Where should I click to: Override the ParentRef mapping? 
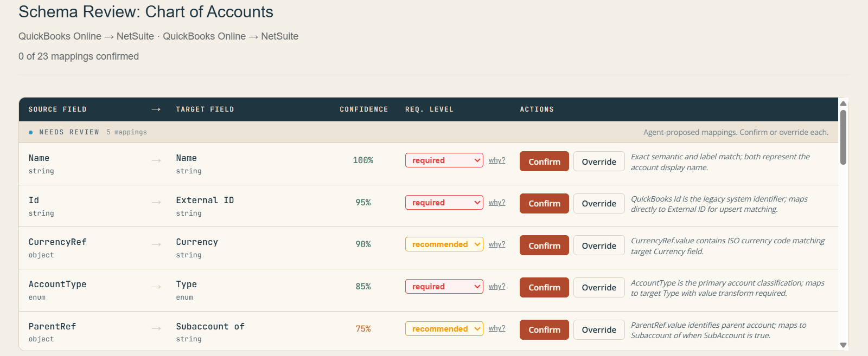tap(599, 329)
